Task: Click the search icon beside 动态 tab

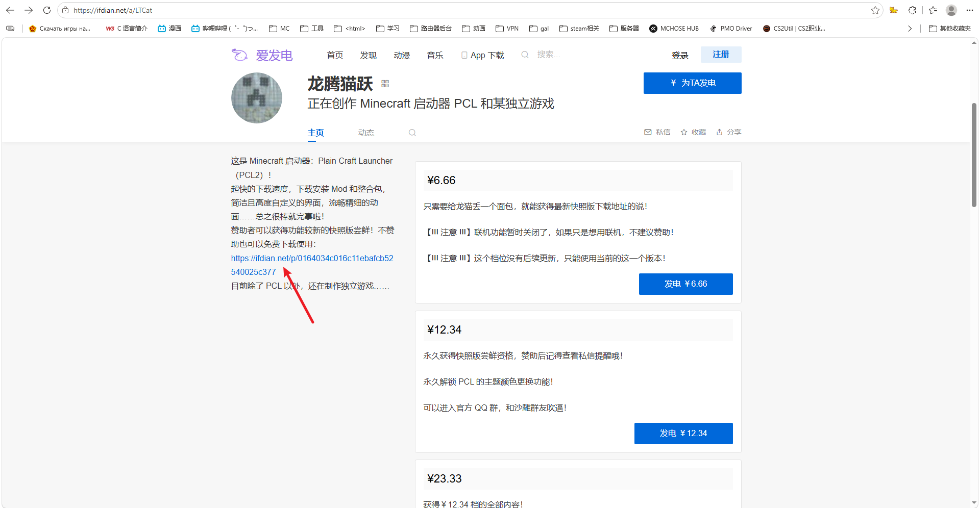Action: coord(412,133)
